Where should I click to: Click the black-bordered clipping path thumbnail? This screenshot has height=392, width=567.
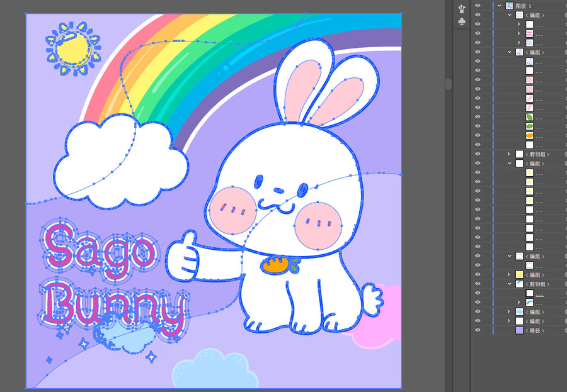click(529, 293)
